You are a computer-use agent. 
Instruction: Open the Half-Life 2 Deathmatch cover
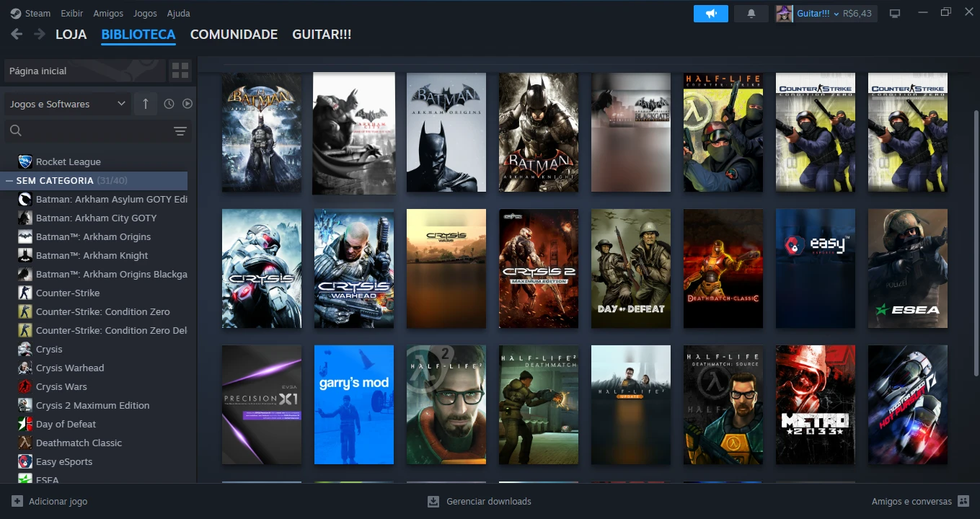click(x=539, y=404)
